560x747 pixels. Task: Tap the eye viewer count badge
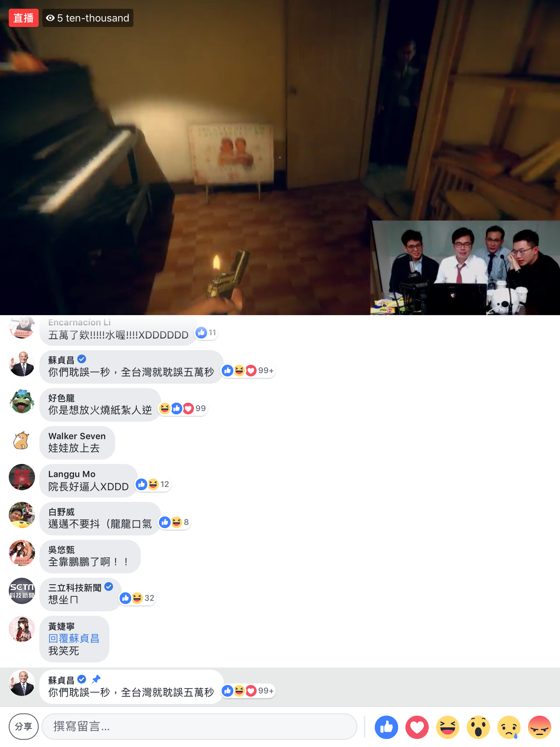pyautogui.click(x=88, y=18)
